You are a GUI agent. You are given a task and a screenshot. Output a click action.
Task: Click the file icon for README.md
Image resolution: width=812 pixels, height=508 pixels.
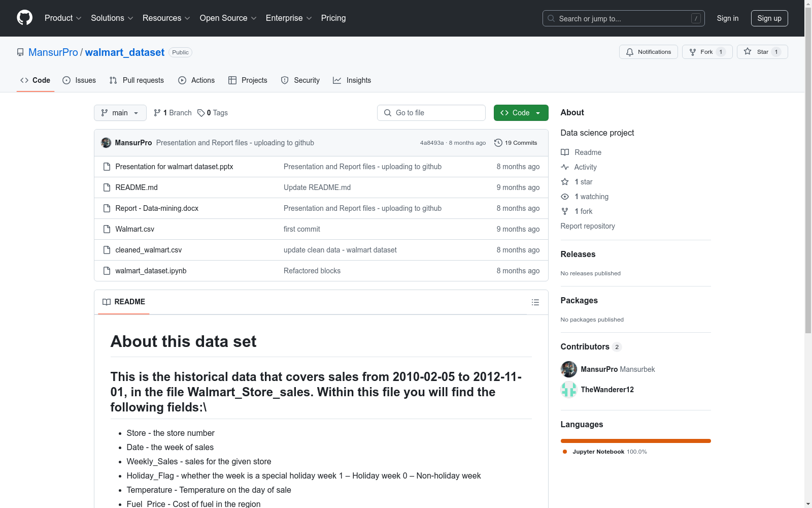click(x=107, y=187)
